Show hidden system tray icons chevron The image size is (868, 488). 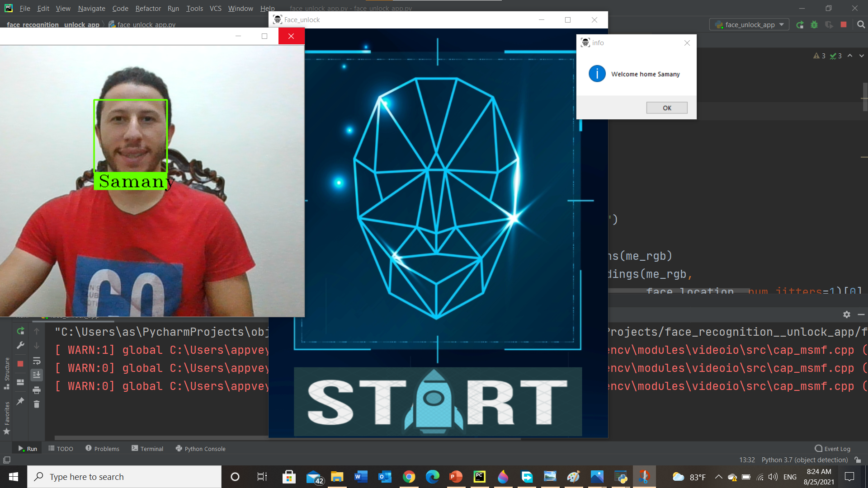point(718,477)
